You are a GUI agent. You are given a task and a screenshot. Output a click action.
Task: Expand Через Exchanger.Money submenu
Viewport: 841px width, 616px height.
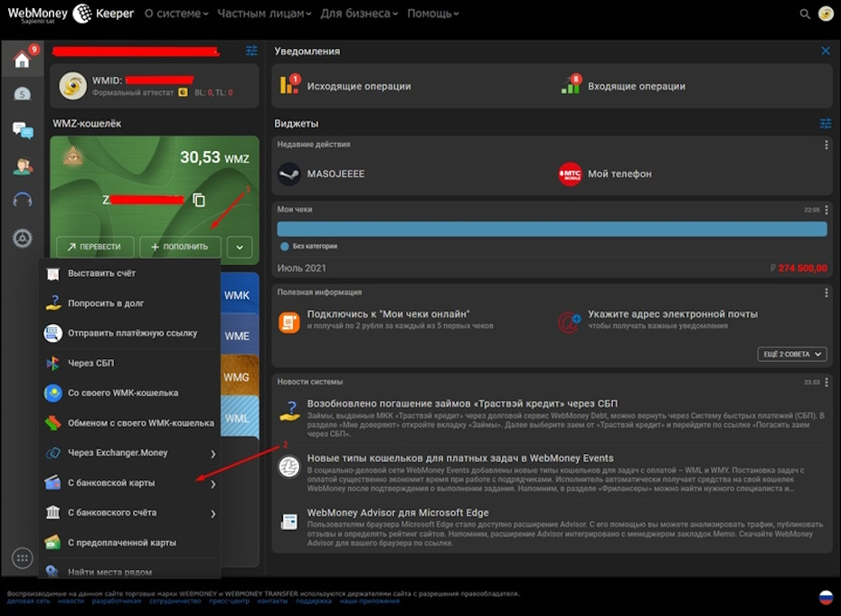(130, 453)
